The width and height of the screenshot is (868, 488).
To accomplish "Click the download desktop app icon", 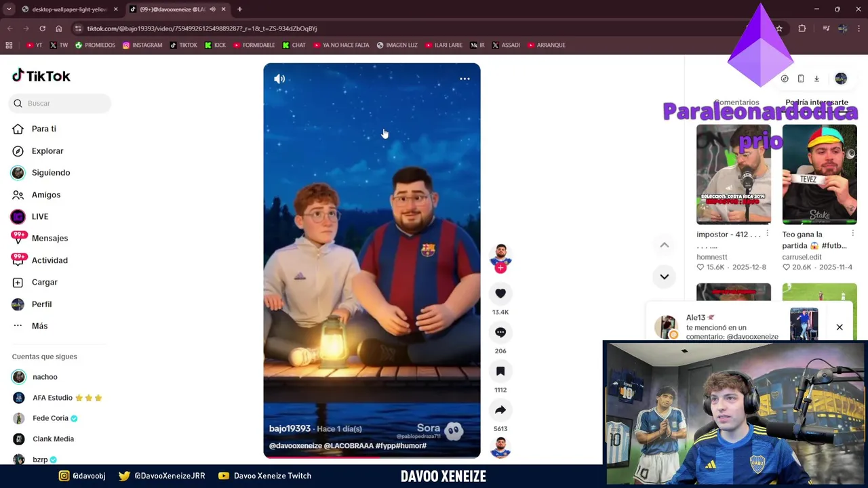I will tap(816, 79).
